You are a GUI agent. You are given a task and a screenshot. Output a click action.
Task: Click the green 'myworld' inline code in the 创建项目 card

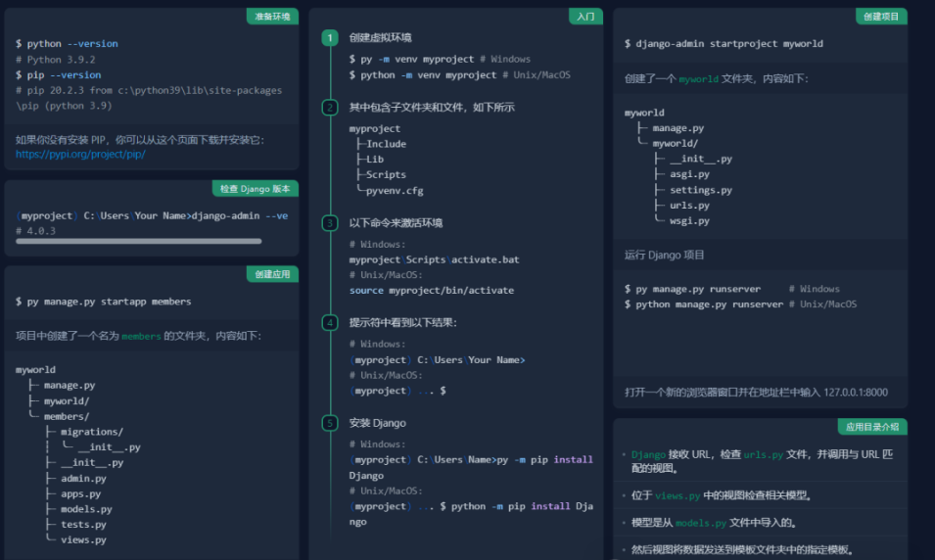click(x=699, y=78)
